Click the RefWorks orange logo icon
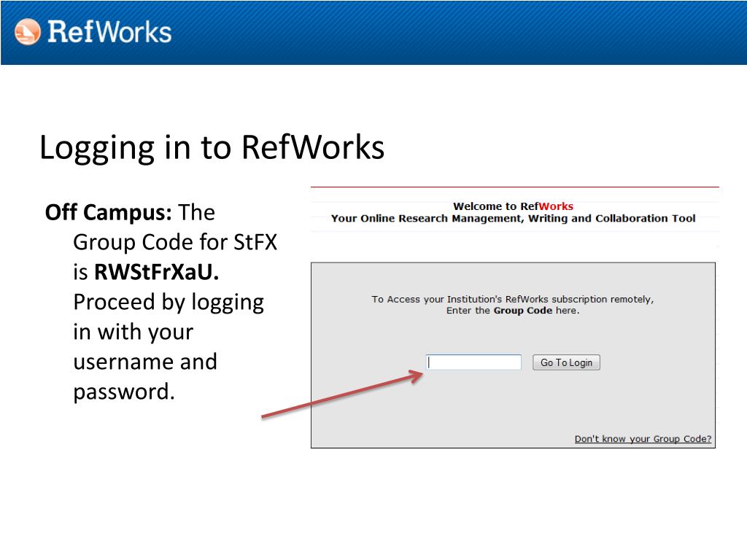 tap(27, 32)
